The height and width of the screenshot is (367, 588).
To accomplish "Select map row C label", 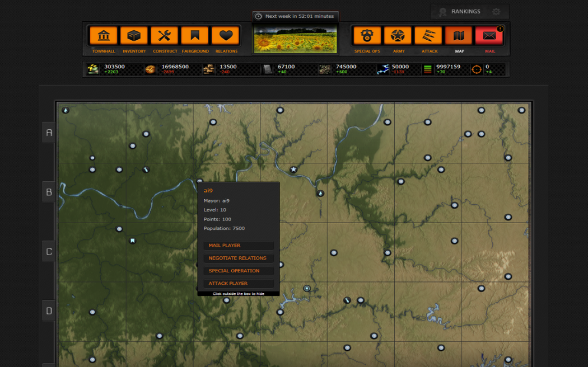I will click(x=49, y=252).
